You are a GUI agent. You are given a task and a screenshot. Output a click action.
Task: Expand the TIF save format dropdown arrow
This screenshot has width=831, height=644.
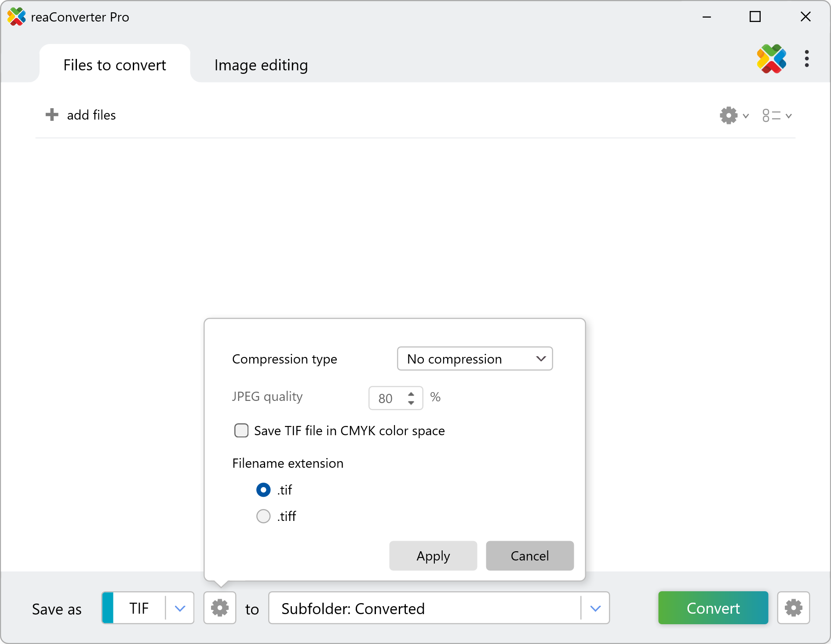180,608
